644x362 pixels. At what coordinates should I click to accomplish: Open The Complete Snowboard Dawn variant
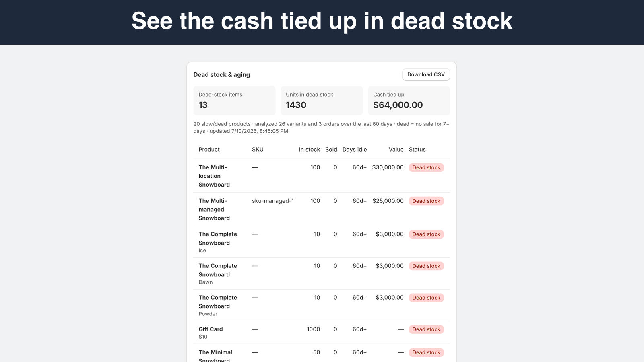[322, 274]
